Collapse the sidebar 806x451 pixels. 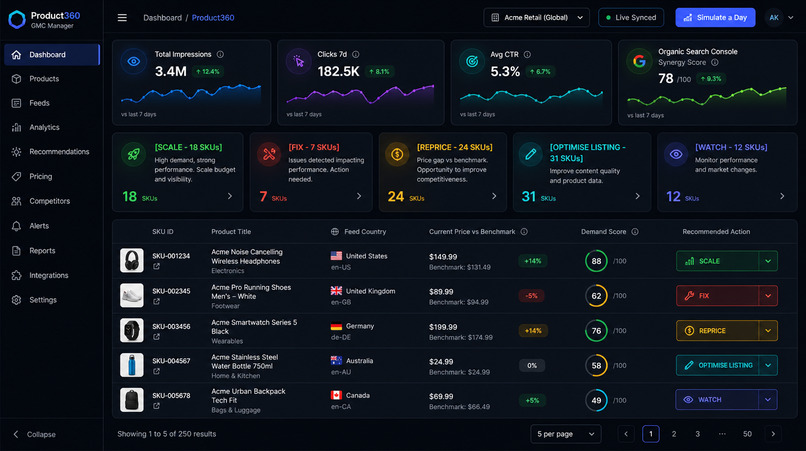[x=34, y=435]
